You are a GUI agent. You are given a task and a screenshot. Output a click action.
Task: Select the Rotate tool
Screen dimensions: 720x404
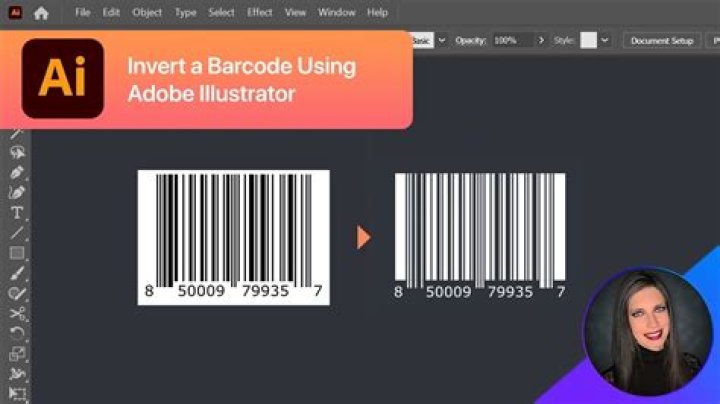pos(17,333)
